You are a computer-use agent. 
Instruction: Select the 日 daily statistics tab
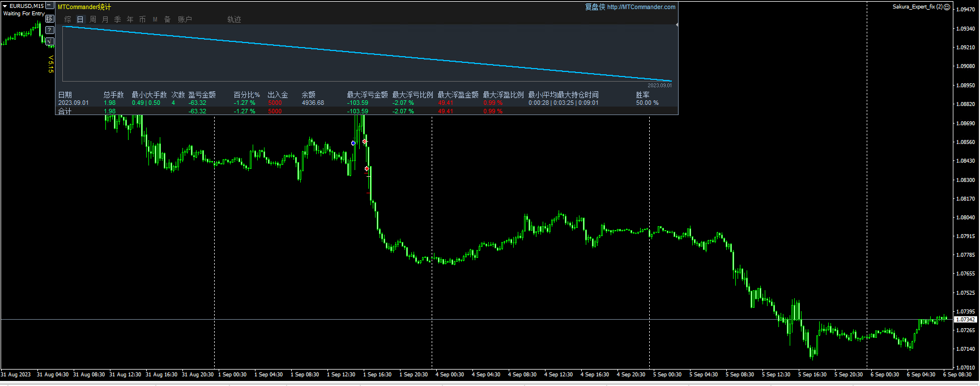coord(80,19)
